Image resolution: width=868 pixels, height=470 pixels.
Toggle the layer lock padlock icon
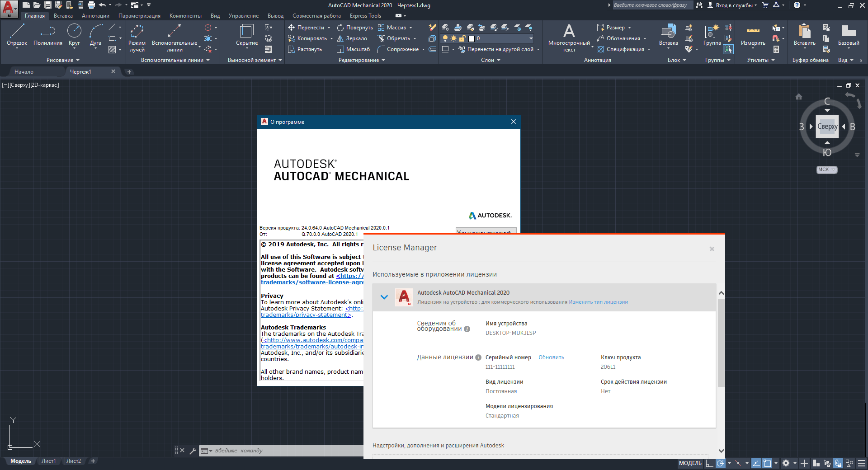tap(462, 38)
